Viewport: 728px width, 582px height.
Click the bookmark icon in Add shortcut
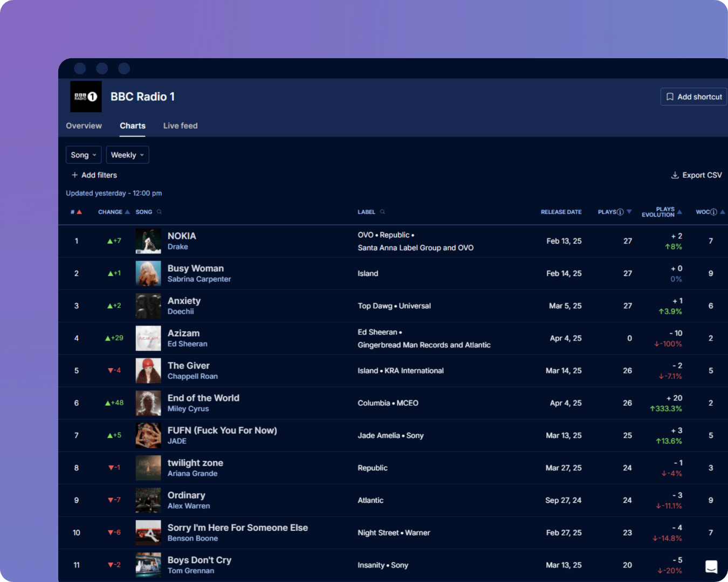click(670, 96)
